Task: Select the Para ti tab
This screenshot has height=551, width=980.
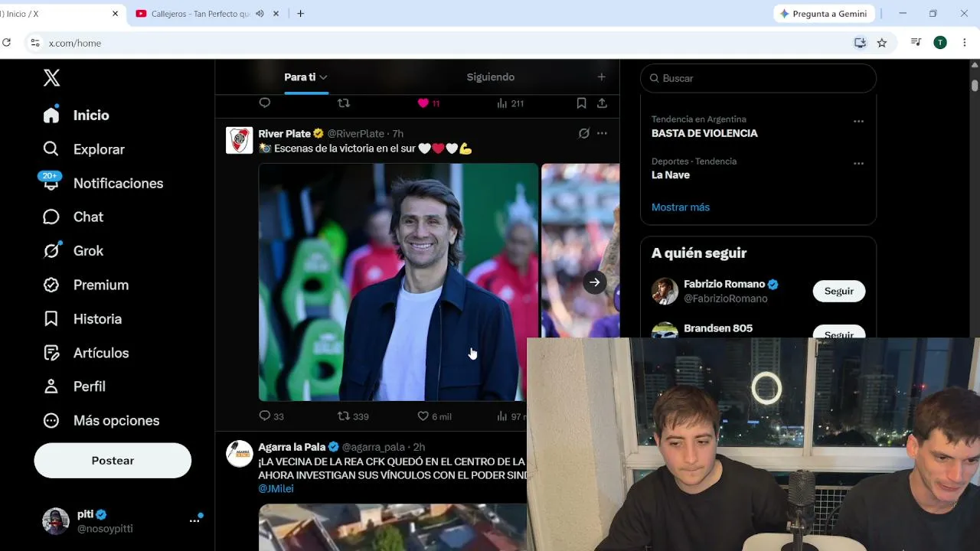Action: [x=299, y=77]
